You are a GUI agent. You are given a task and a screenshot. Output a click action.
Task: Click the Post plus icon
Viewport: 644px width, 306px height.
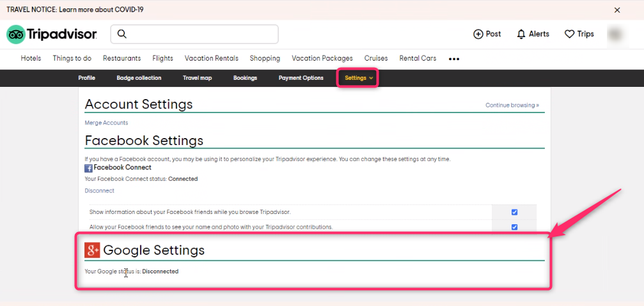pos(478,34)
